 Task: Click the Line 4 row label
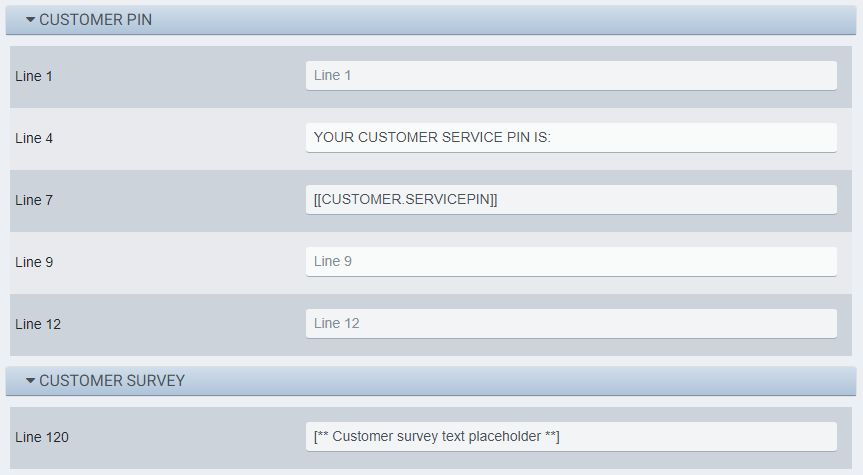click(x=34, y=138)
